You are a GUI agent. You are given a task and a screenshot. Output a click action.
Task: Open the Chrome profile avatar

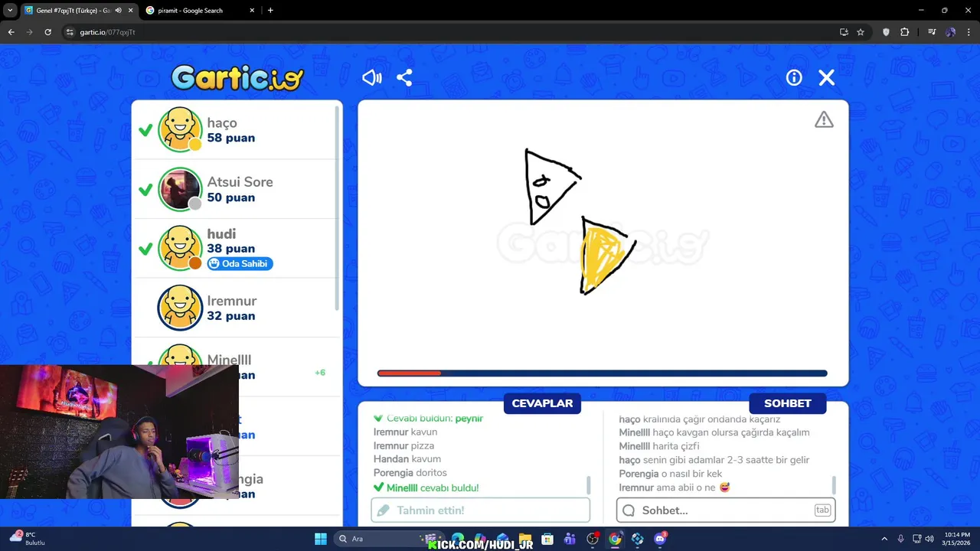[x=950, y=32]
